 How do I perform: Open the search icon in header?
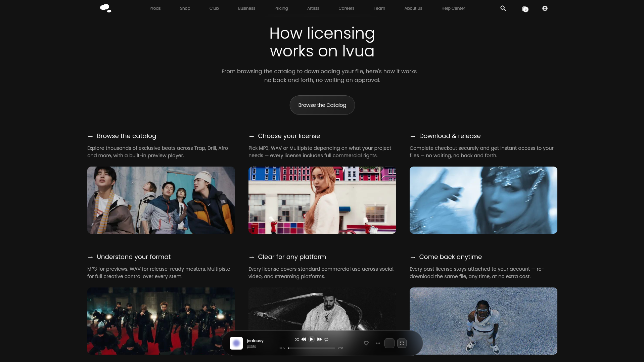tap(503, 8)
